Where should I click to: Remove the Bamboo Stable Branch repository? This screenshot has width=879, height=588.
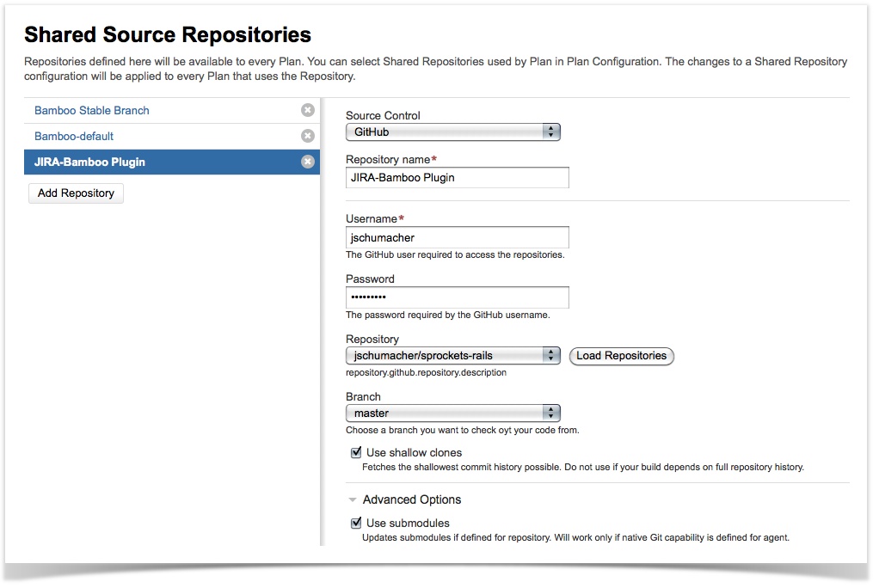(x=307, y=110)
